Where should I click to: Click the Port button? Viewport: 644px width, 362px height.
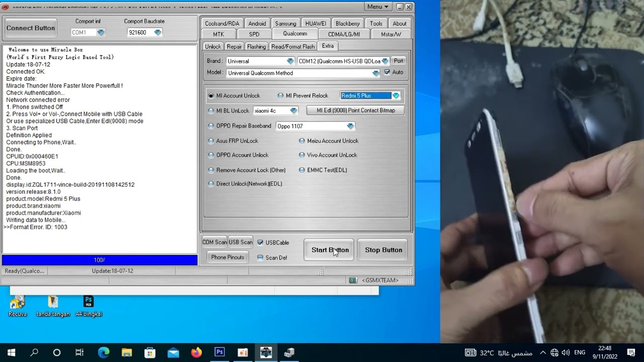[x=398, y=61]
